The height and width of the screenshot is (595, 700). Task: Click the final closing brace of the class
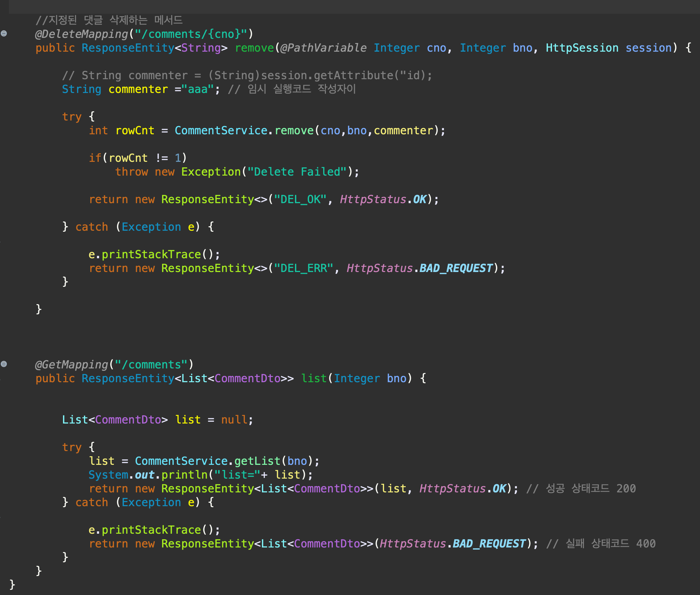click(x=12, y=584)
